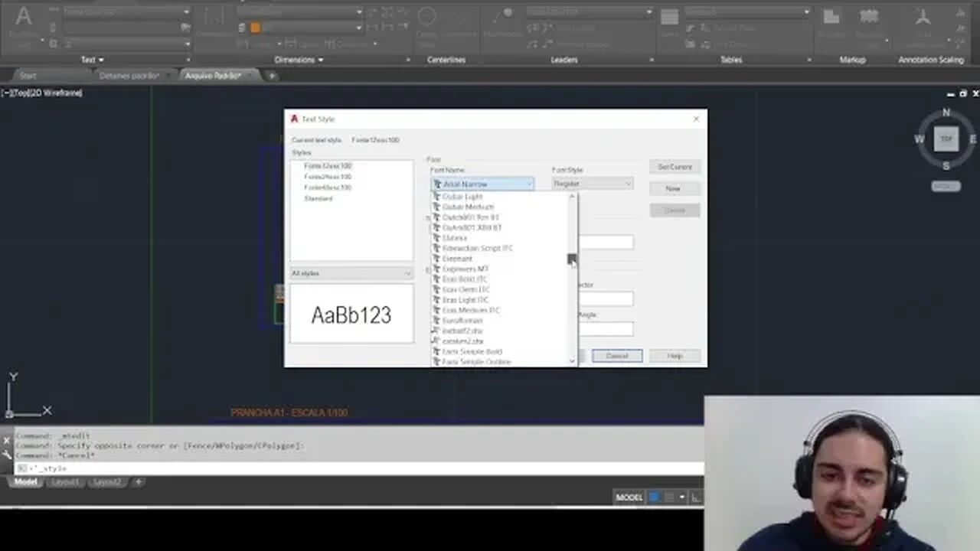The width and height of the screenshot is (980, 551).
Task: Select the Standard text style
Action: 318,198
